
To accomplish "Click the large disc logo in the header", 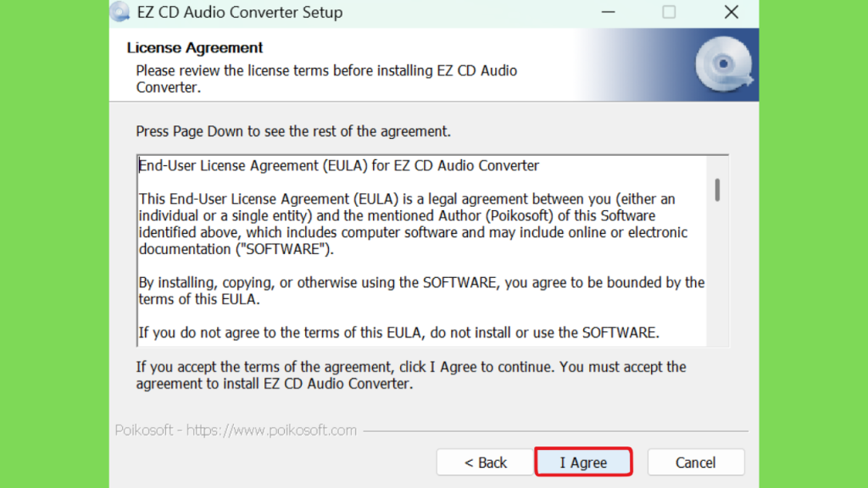I will pyautogui.click(x=724, y=64).
